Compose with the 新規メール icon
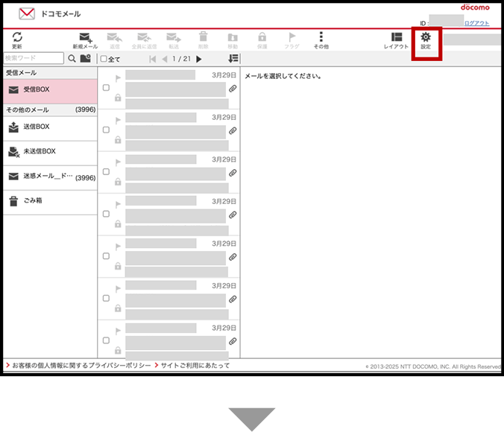Image resolution: width=504 pixels, height=432 pixels. pos(86,37)
